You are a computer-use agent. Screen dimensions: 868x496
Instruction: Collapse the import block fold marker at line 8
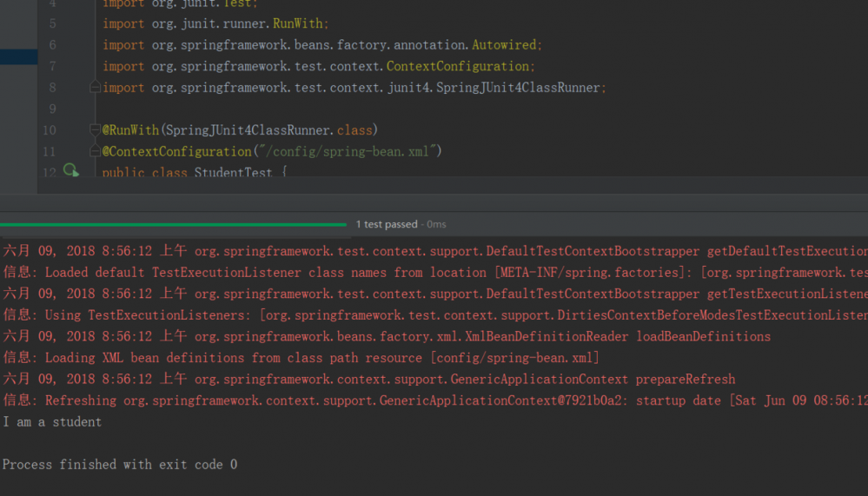[x=95, y=87]
